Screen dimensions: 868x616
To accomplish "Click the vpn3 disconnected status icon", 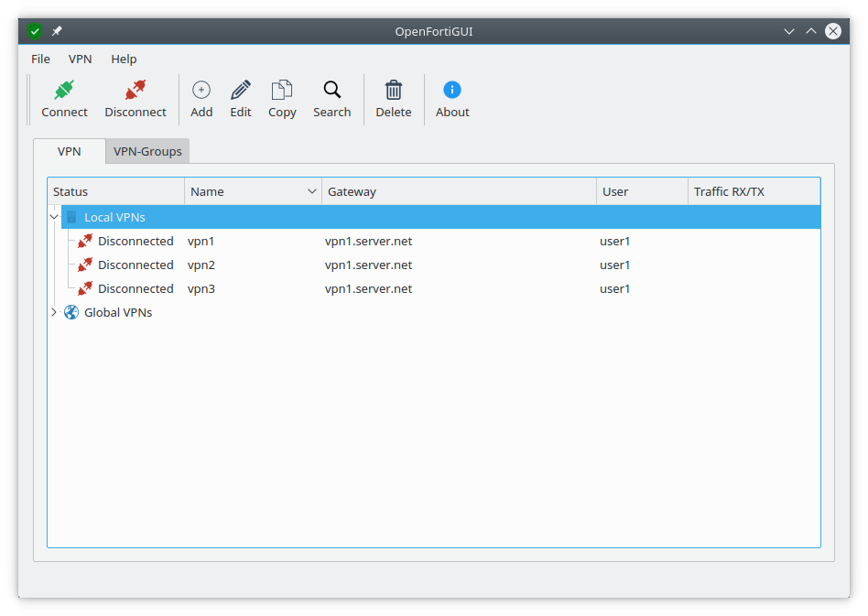I will point(85,289).
